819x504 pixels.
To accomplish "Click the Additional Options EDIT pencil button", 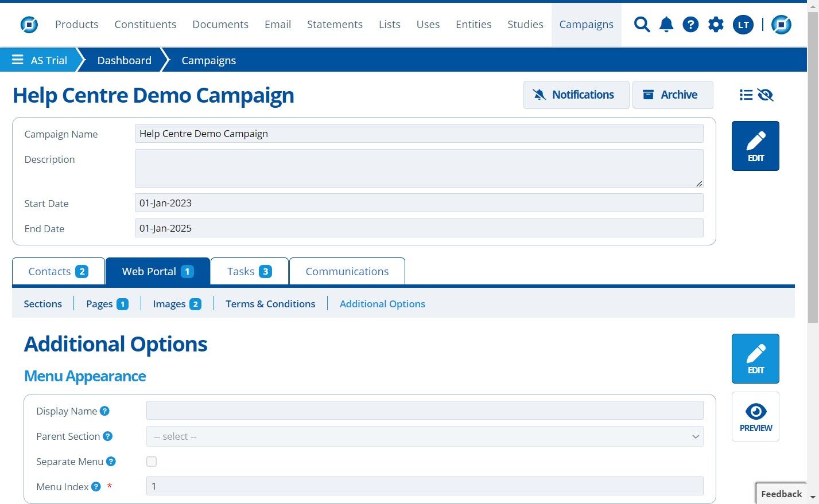I will [x=755, y=358].
